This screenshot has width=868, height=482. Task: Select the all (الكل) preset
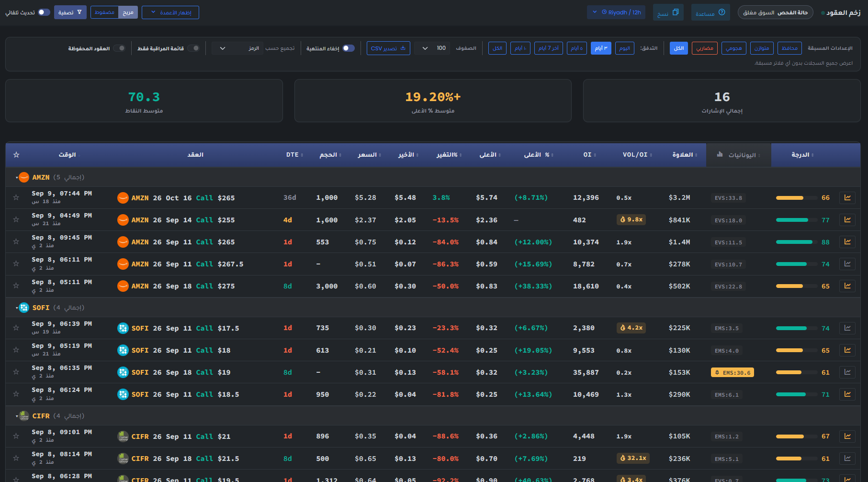pos(679,48)
